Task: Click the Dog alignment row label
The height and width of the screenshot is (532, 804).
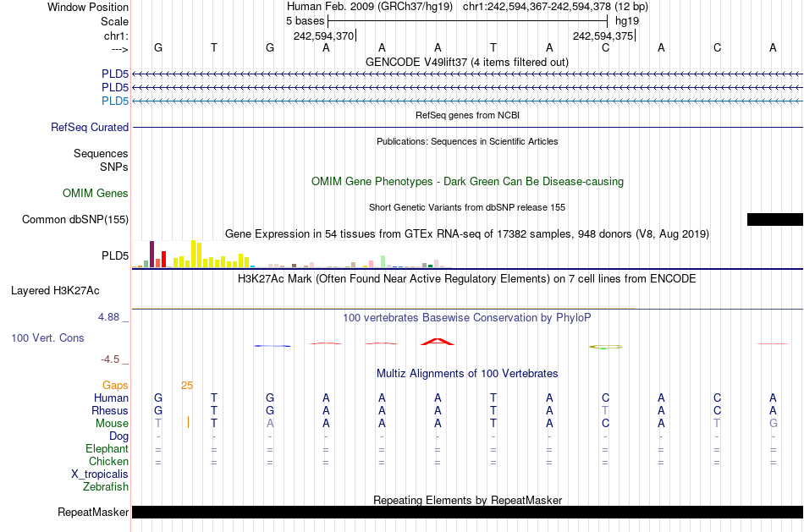Action: [118, 436]
